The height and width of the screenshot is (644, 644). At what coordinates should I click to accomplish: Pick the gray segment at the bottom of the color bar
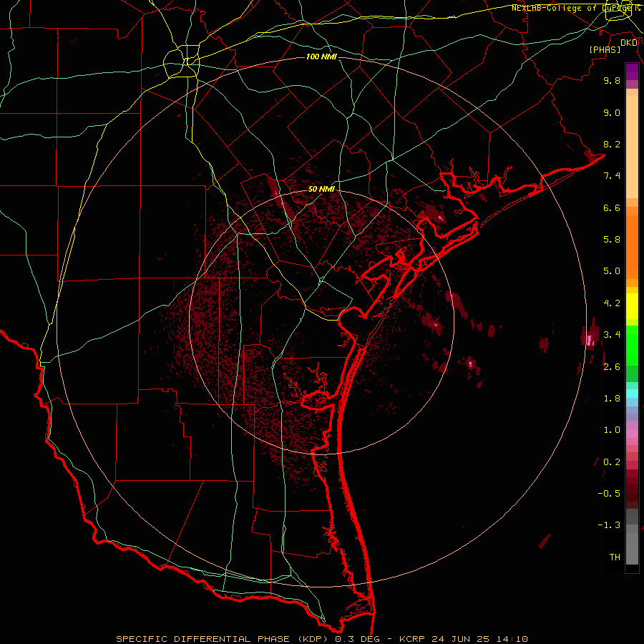[632, 545]
